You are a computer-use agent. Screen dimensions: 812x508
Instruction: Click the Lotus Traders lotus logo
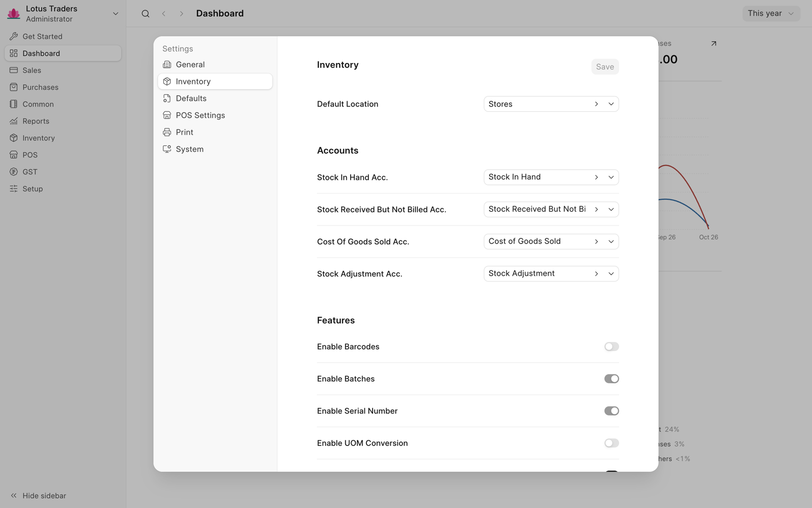tap(14, 13)
